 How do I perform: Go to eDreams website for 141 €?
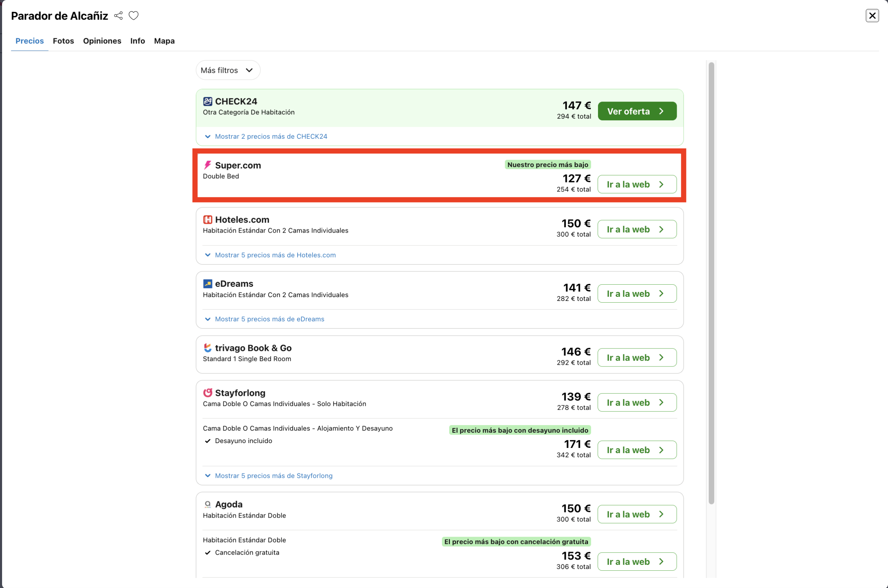point(637,294)
